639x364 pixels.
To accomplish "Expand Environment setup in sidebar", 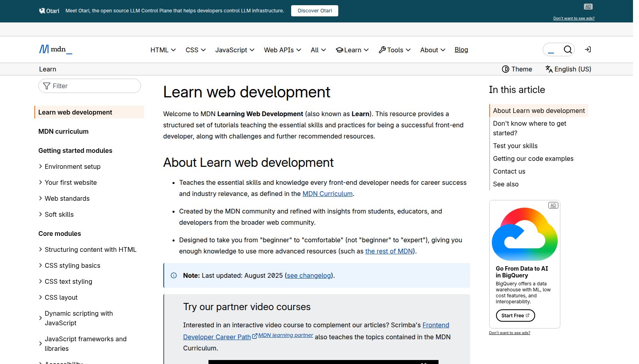I will point(69,166).
